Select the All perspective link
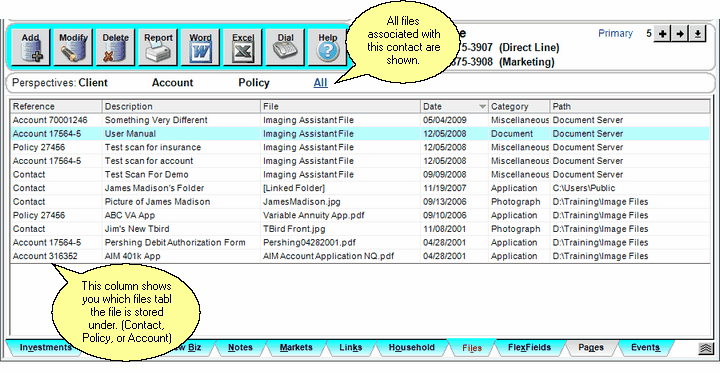720x373 pixels. 320,83
